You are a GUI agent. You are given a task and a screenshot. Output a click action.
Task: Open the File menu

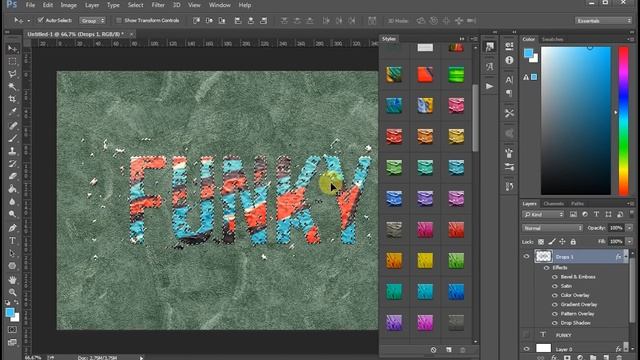pos(30,5)
